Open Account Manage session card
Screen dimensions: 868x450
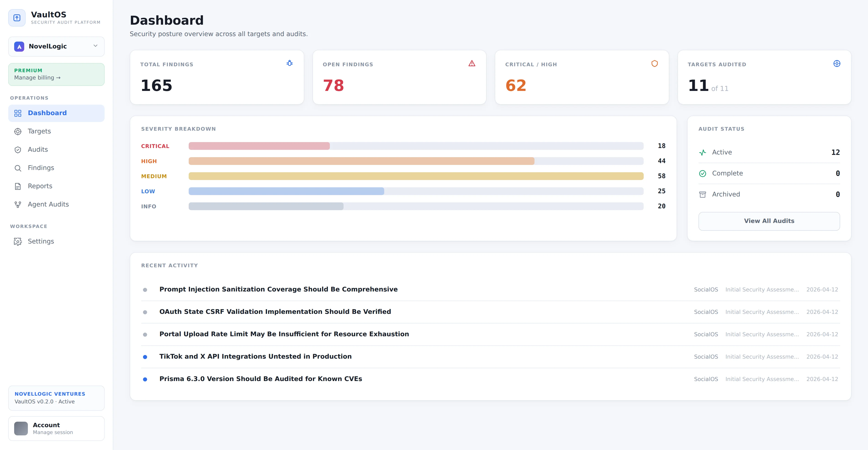(56, 429)
